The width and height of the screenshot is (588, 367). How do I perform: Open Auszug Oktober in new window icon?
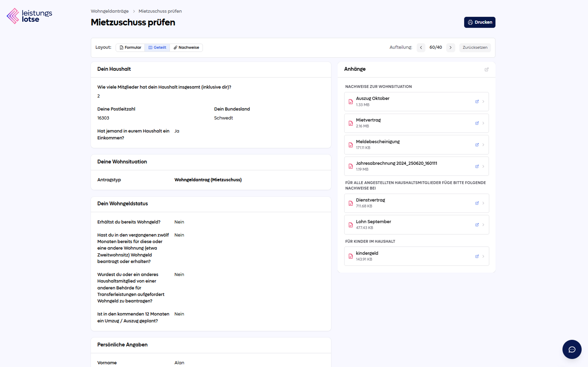coord(477,101)
